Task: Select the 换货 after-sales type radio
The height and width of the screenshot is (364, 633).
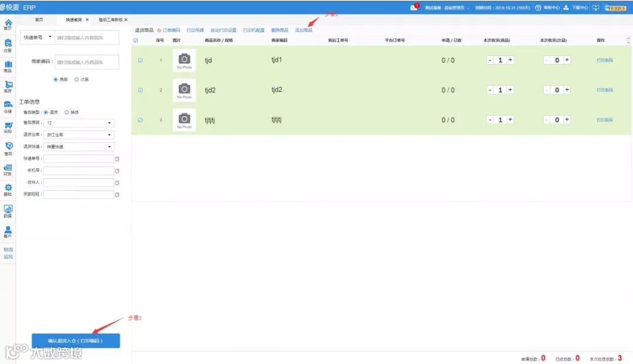Action: click(67, 112)
